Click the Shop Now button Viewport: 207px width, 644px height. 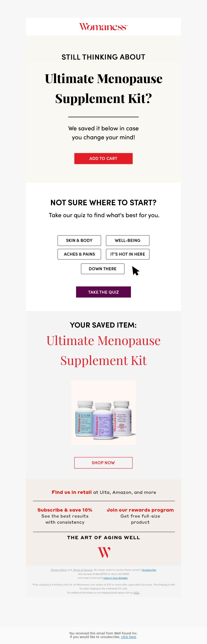(103, 463)
